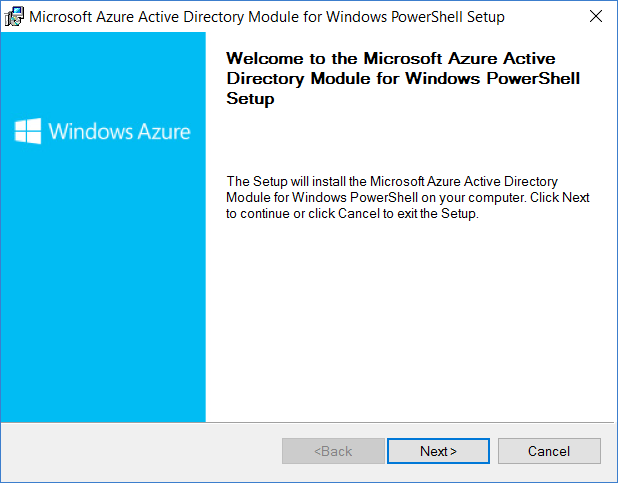
Task: Click empty blue banner area below logo
Action: [x=103, y=284]
